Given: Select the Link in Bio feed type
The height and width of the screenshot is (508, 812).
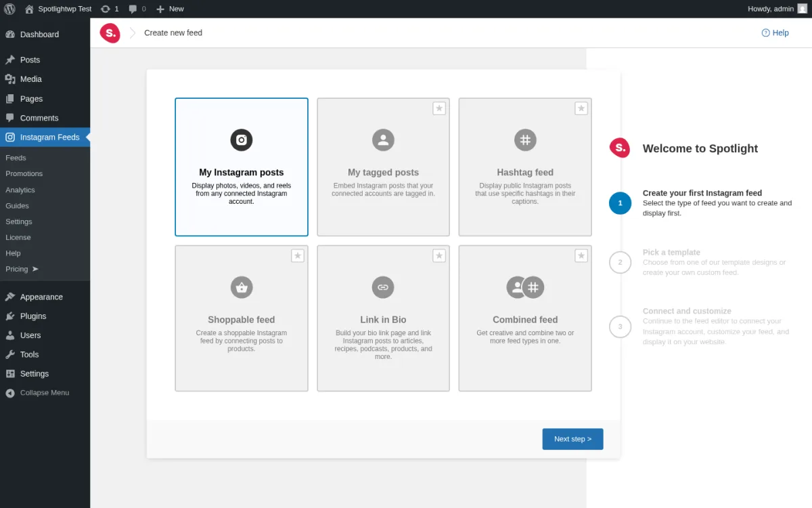Looking at the screenshot, I should (383, 318).
